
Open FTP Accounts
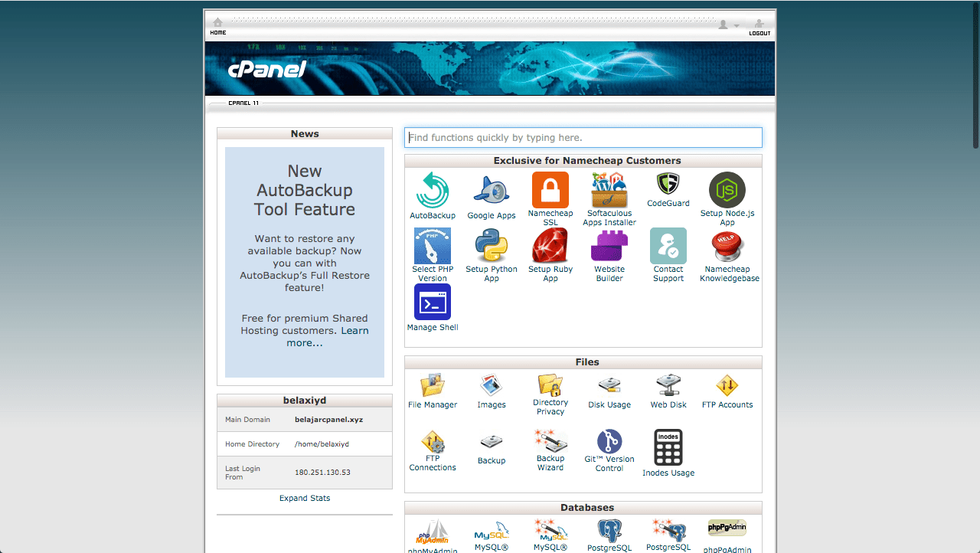click(x=727, y=391)
